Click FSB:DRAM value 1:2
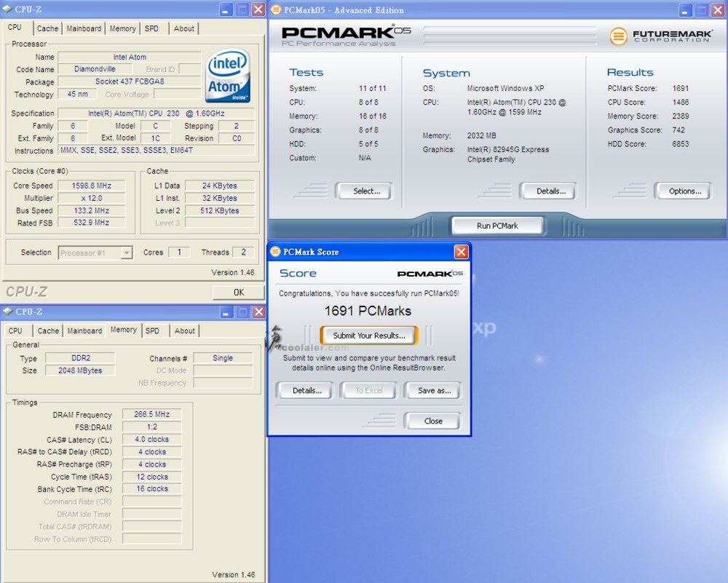Image resolution: width=728 pixels, height=583 pixels. 152,427
